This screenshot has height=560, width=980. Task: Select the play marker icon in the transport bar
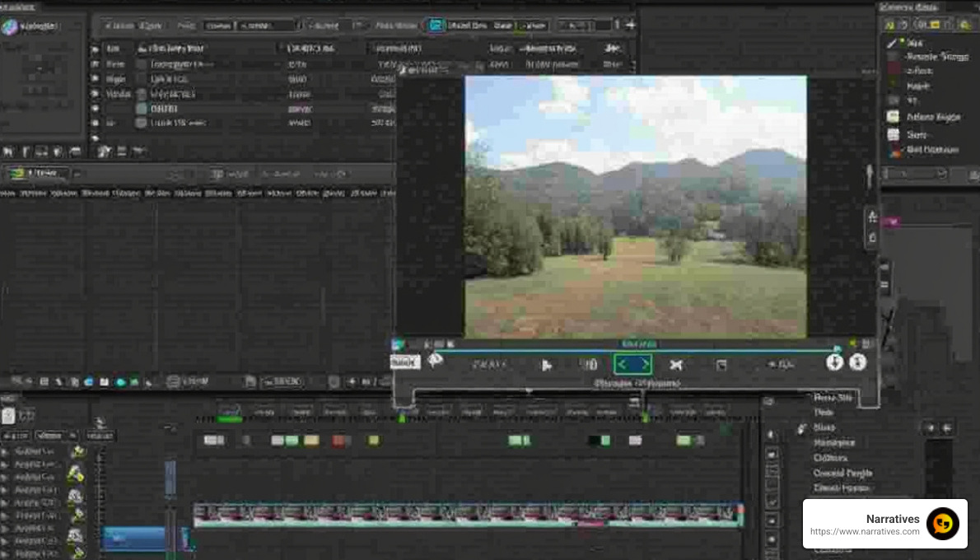coord(548,363)
